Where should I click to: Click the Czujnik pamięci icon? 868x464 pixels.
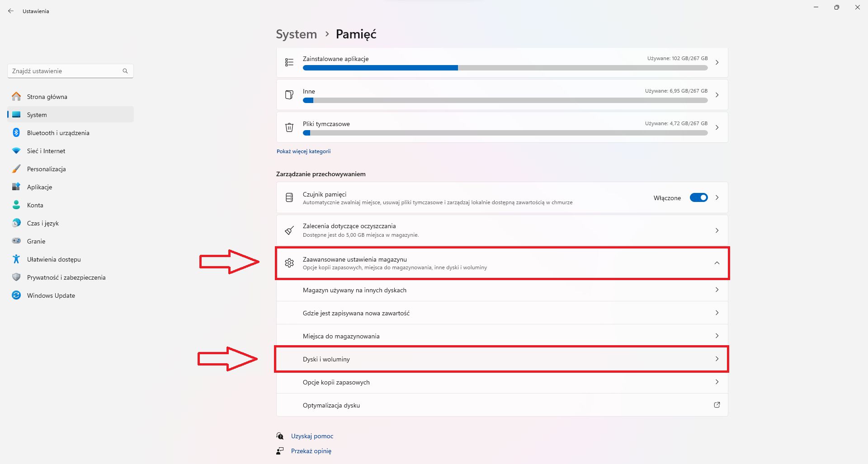[x=289, y=197]
